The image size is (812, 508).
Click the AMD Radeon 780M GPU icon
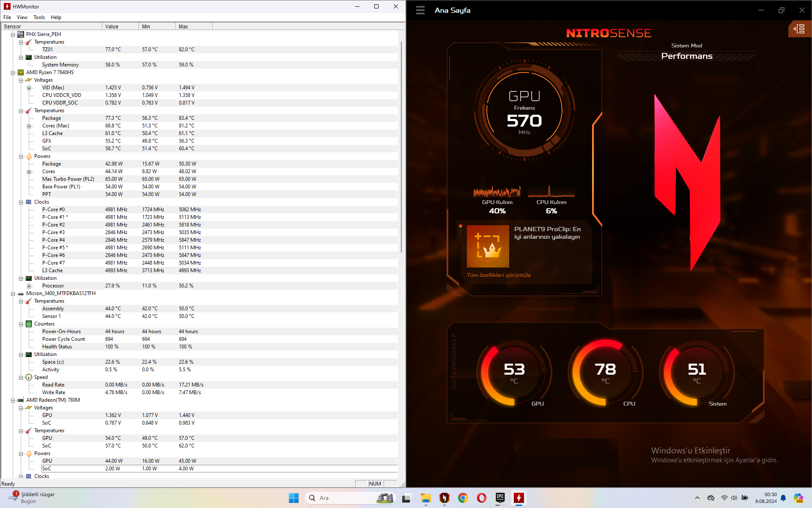pyautogui.click(x=21, y=400)
